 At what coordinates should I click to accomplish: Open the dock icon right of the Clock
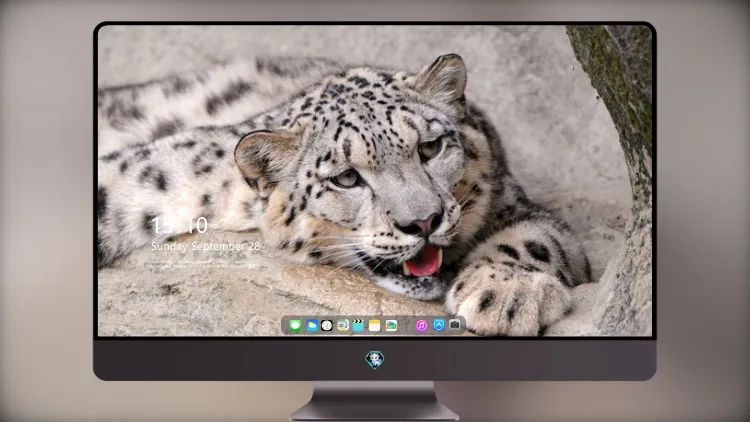(342, 326)
